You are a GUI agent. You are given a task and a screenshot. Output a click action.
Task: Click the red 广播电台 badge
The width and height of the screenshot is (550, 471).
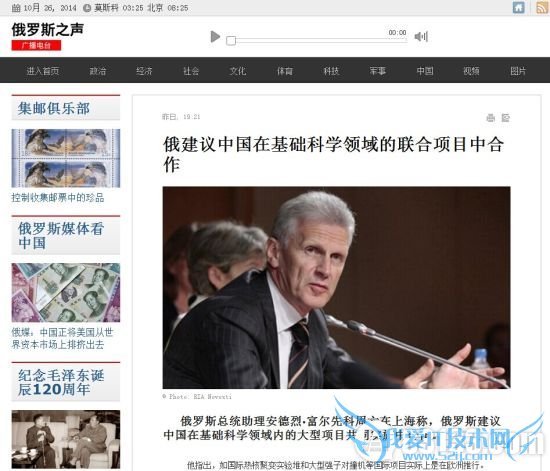(36, 45)
